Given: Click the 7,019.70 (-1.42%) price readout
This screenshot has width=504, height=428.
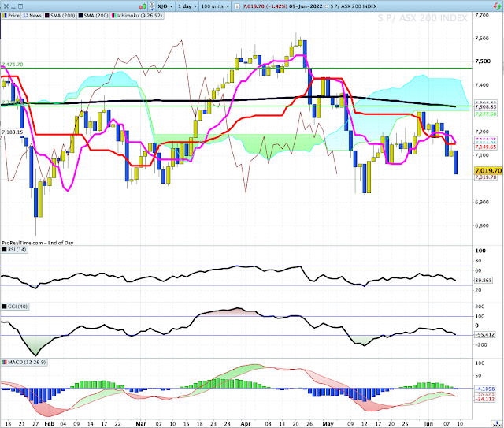Looking at the screenshot, I should [265, 6].
